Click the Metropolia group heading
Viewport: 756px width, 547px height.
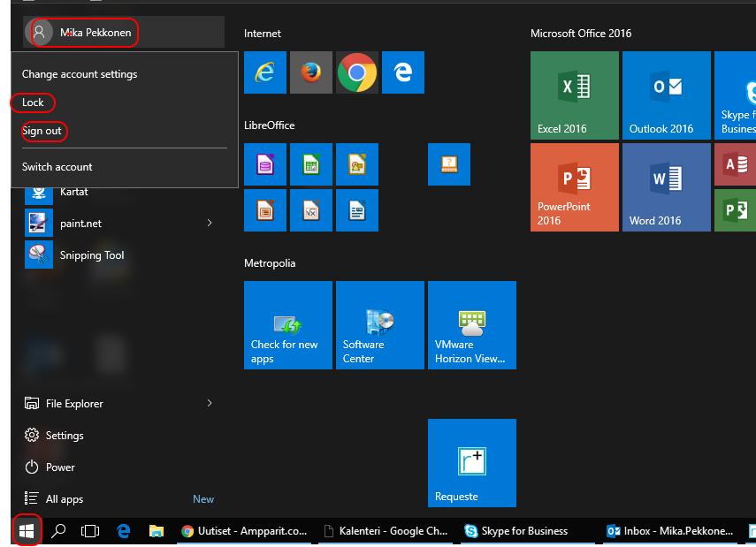pos(270,263)
